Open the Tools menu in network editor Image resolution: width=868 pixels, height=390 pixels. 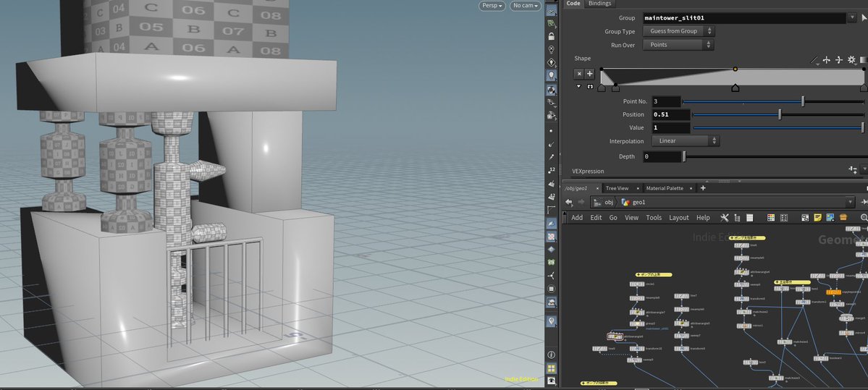653,218
